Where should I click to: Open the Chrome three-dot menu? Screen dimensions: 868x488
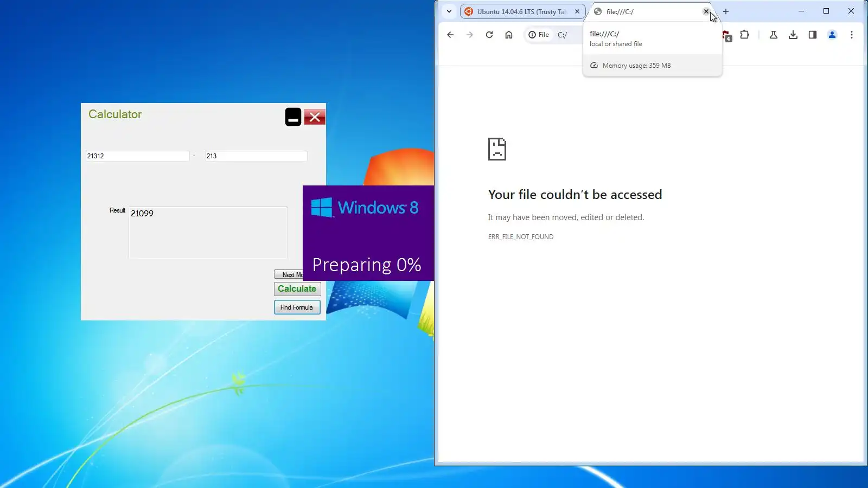(x=852, y=35)
